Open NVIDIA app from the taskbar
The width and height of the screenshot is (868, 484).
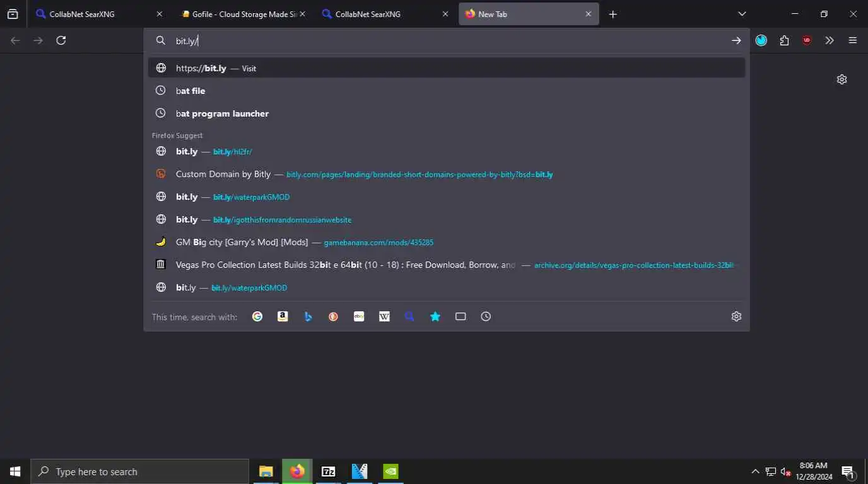[390, 471]
